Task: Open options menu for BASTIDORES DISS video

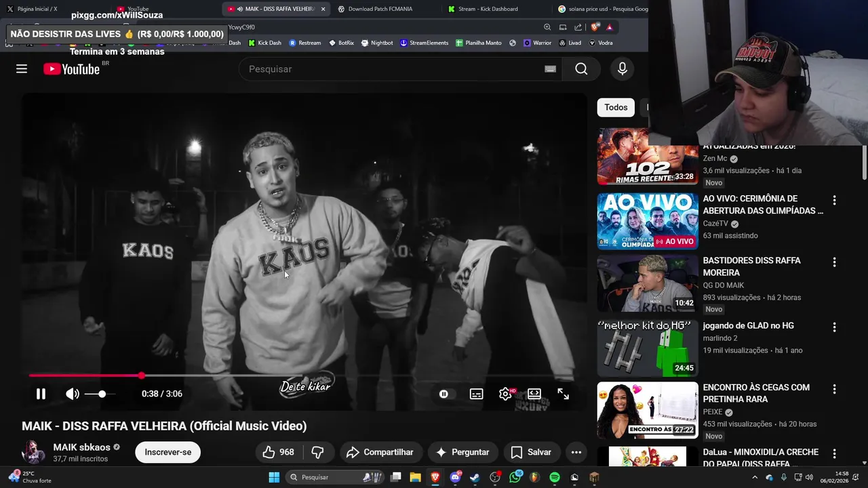Action: 834,262
